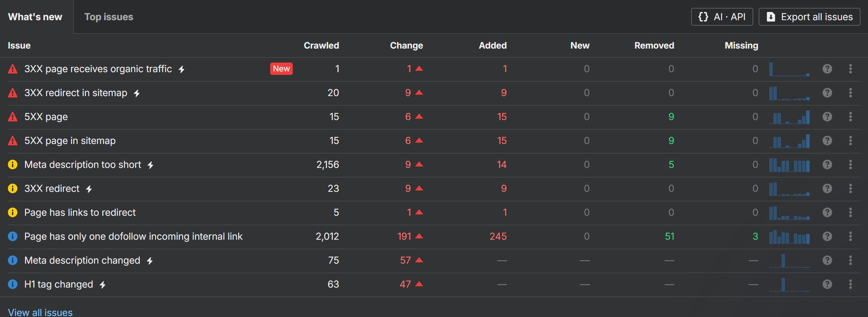This screenshot has width=868, height=317.
Task: Click help icon for 3XX redirect in sitemap
Action: click(x=827, y=93)
